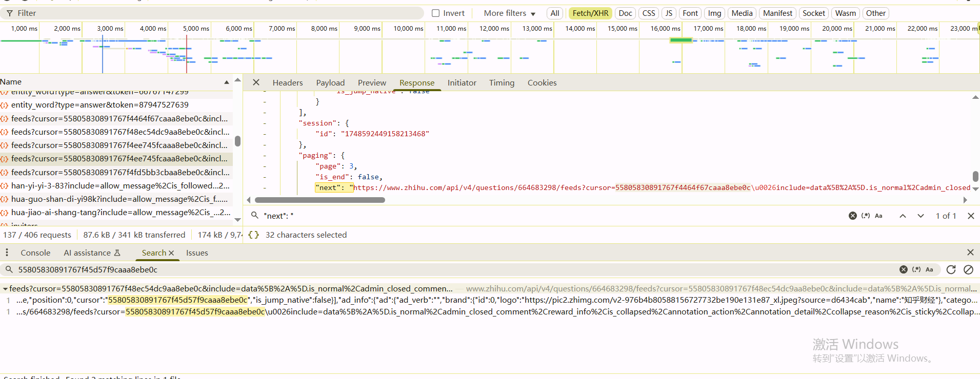Refresh the drawer search results
This screenshot has height=379, width=980.
(x=951, y=269)
